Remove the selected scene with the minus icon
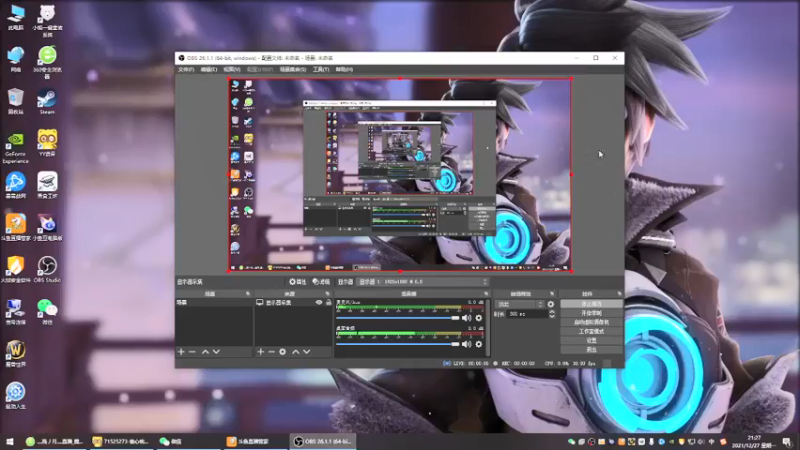Image resolution: width=800 pixels, height=450 pixels. [192, 352]
